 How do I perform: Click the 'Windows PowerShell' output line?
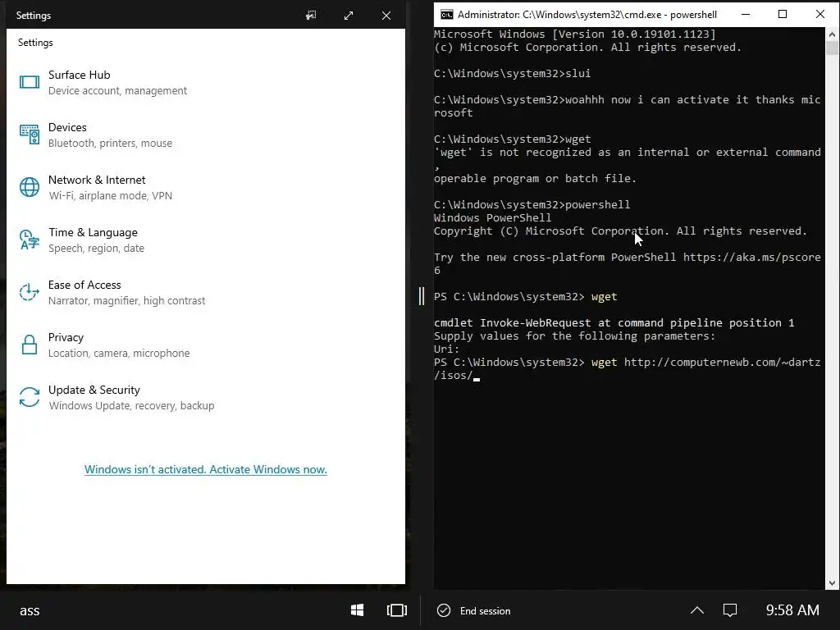pos(492,218)
